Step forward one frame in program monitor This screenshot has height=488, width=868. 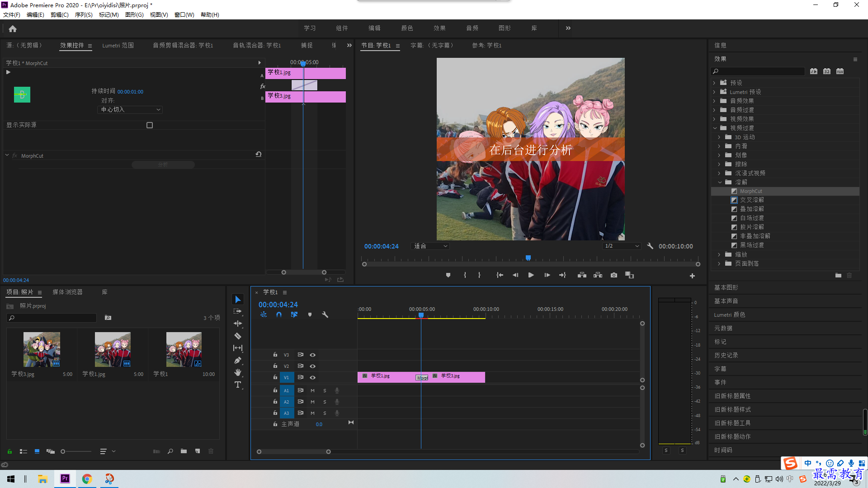547,275
